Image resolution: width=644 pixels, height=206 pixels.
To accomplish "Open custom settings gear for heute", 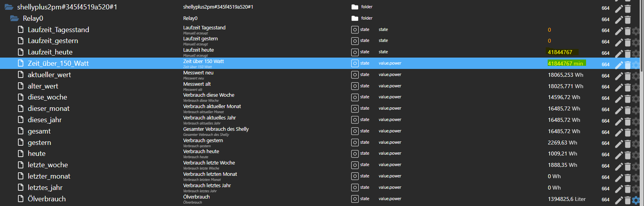I will pyautogui.click(x=636, y=155).
